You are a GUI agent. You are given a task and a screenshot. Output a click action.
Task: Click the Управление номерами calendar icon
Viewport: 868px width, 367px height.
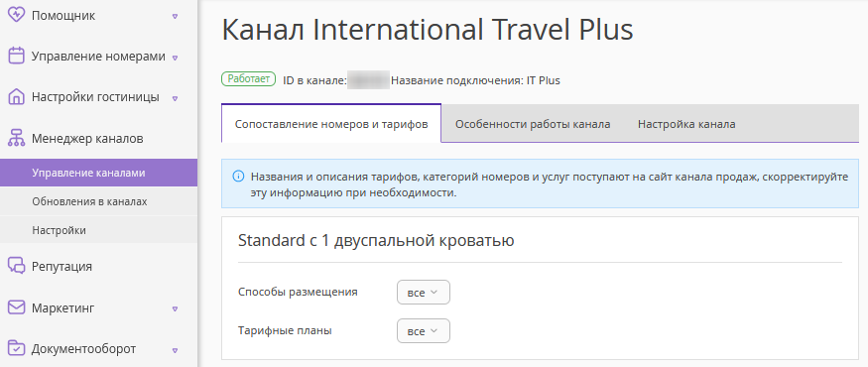(17, 56)
